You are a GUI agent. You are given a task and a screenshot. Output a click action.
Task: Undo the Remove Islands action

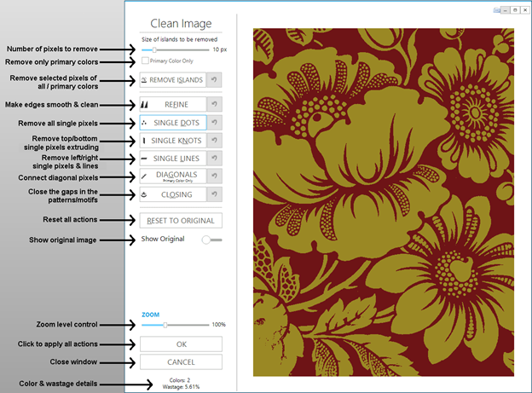(x=215, y=80)
